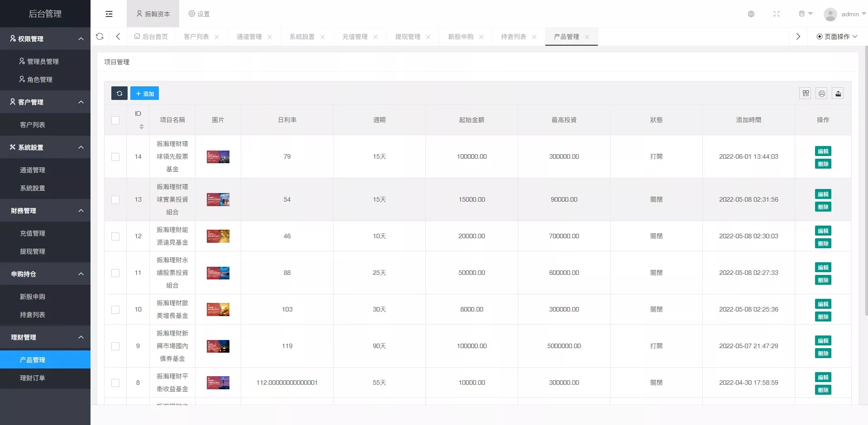
Task: Click the blue 添加 button
Action: coord(144,93)
